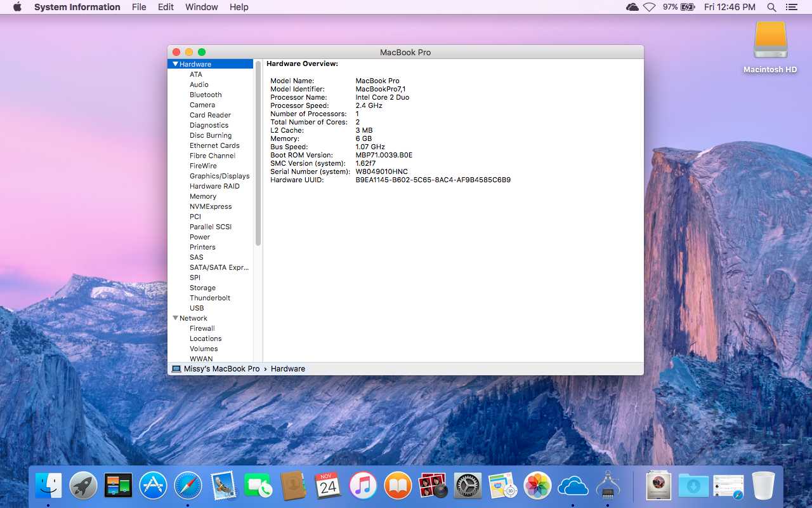812x508 pixels.
Task: Open the Trash in the Dock
Action: [x=763, y=486]
